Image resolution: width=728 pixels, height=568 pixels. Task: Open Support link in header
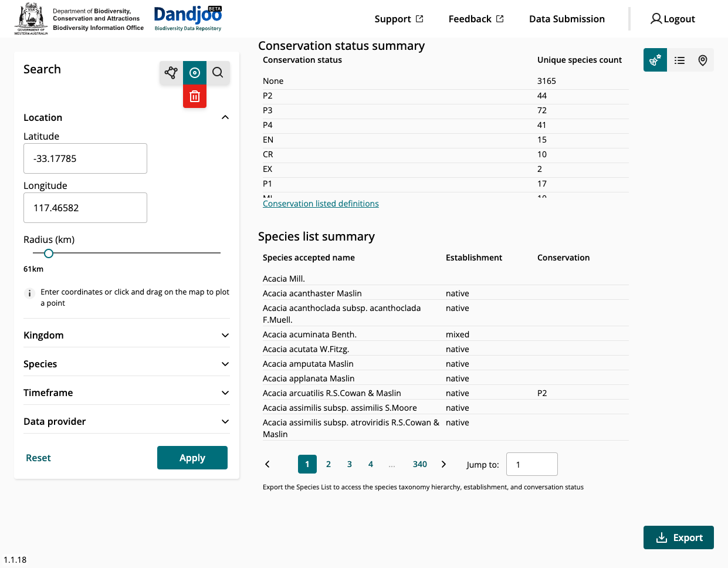coord(399,19)
